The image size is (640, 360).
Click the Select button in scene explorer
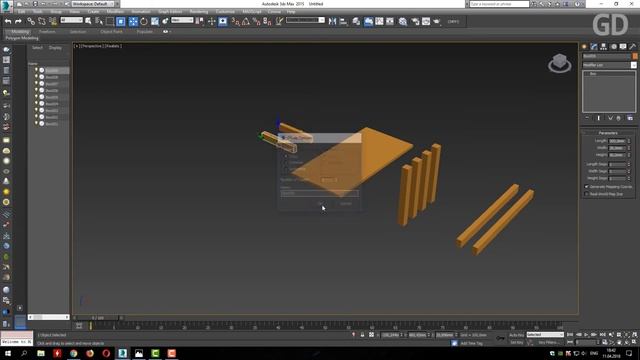click(x=37, y=48)
